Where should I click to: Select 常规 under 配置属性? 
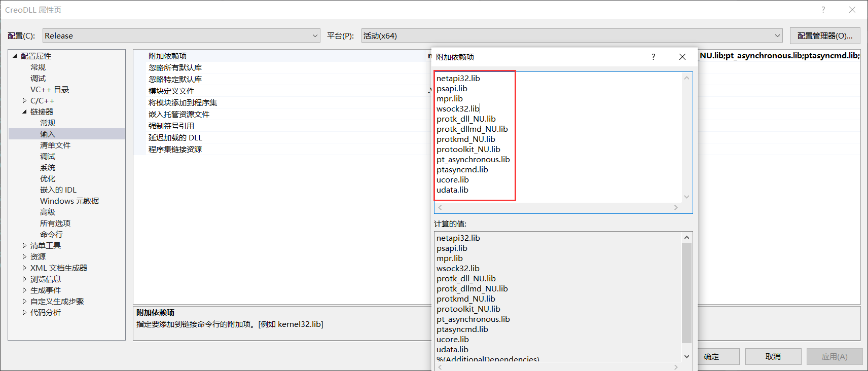38,67
